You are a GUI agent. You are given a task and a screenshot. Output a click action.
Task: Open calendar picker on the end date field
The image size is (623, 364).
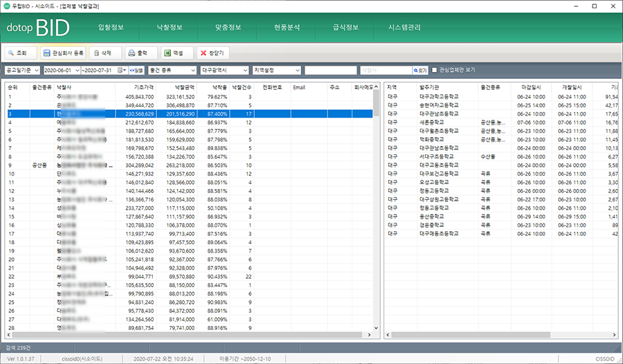[123, 70]
